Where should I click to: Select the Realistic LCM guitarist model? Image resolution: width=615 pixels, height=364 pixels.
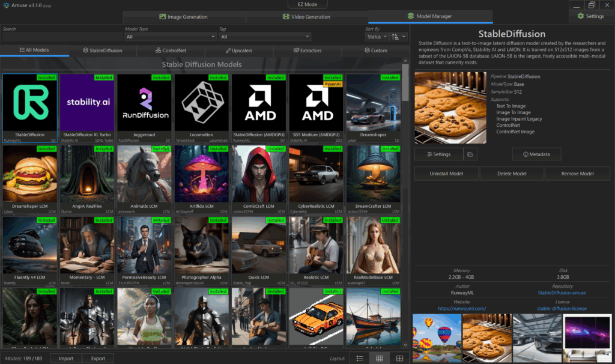(316, 251)
